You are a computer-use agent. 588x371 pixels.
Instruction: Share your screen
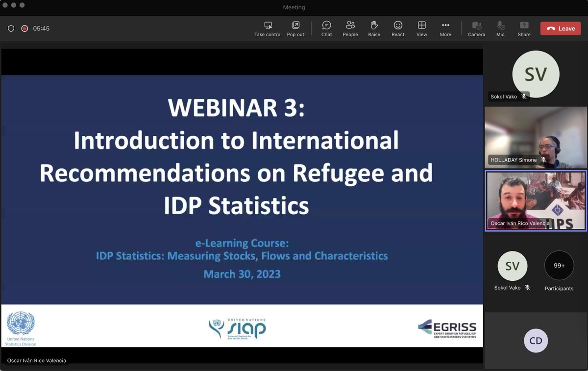click(524, 28)
